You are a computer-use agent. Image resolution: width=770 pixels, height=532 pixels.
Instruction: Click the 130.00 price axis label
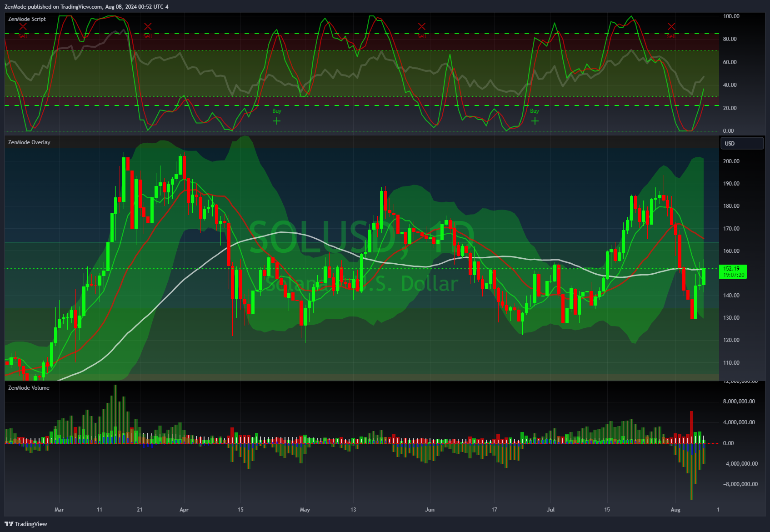click(x=731, y=318)
